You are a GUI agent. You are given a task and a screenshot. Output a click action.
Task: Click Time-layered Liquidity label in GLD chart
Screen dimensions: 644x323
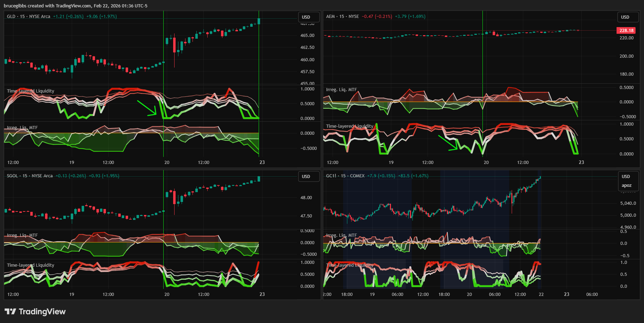(x=31, y=91)
